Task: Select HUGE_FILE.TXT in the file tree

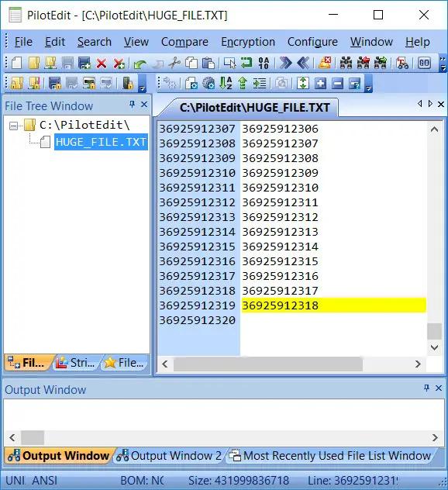Action: tap(101, 142)
